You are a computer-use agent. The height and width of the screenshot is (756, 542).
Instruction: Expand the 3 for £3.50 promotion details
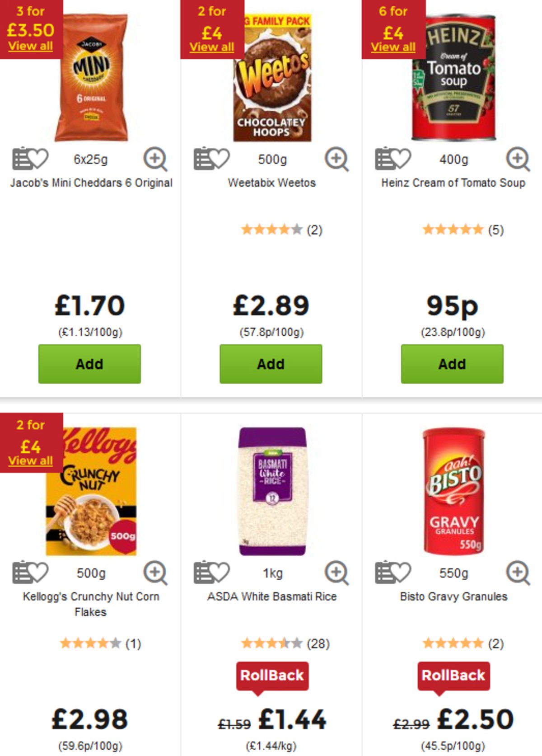pyautogui.click(x=30, y=45)
